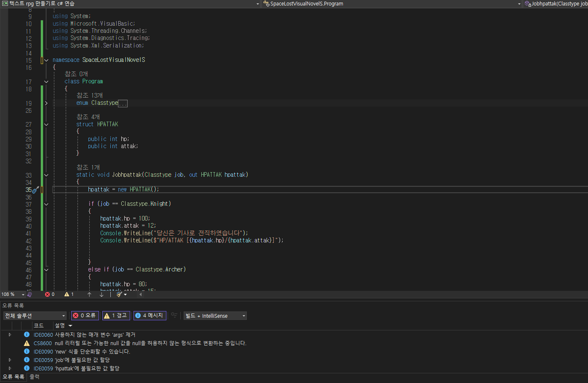588x383 pixels.
Task: Click the screwdriver quick actions icon on line 35
Action: tap(36, 189)
